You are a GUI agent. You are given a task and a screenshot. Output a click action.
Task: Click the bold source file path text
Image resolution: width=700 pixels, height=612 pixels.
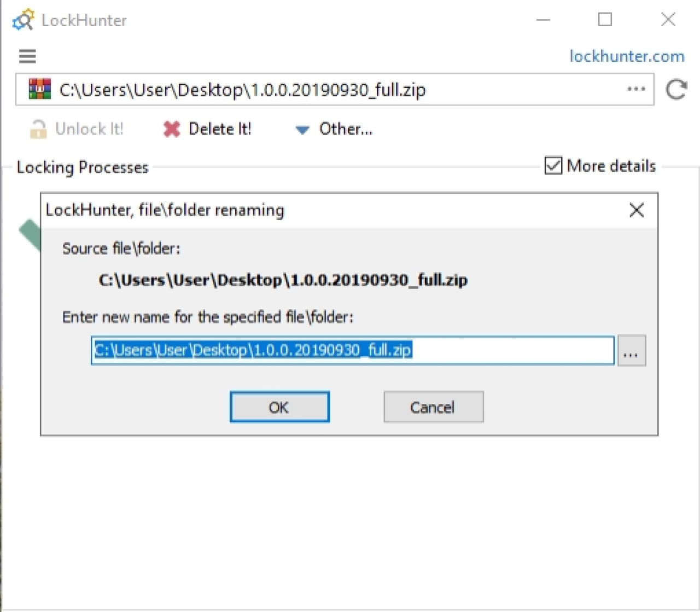(x=283, y=280)
